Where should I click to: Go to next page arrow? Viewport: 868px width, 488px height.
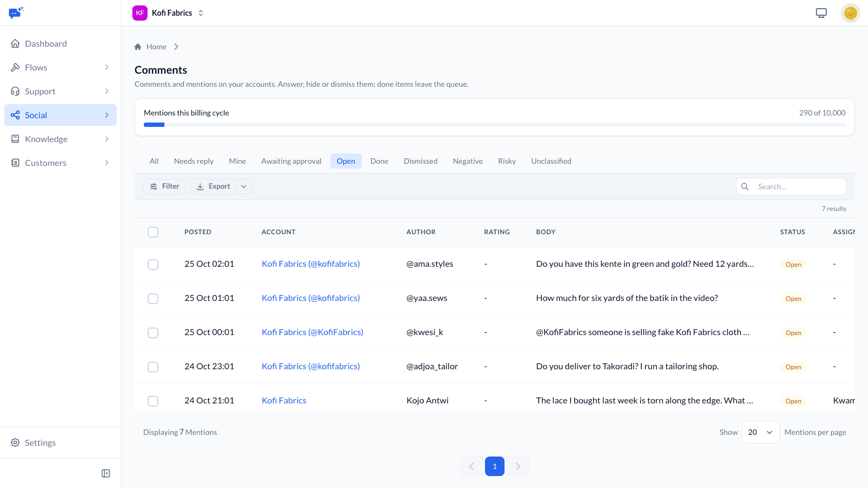[x=518, y=466]
